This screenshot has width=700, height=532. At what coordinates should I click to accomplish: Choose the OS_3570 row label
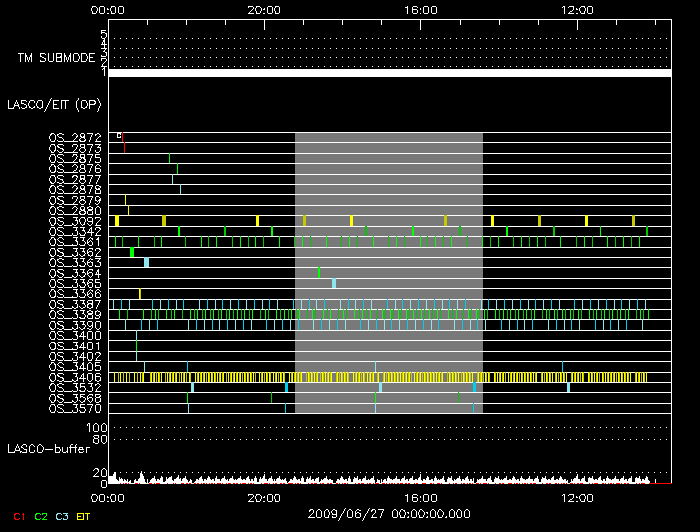(x=75, y=408)
